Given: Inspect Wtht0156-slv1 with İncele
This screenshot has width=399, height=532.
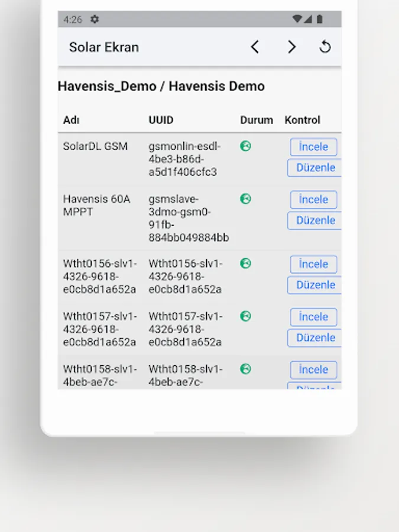Looking at the screenshot, I should tap(313, 264).
